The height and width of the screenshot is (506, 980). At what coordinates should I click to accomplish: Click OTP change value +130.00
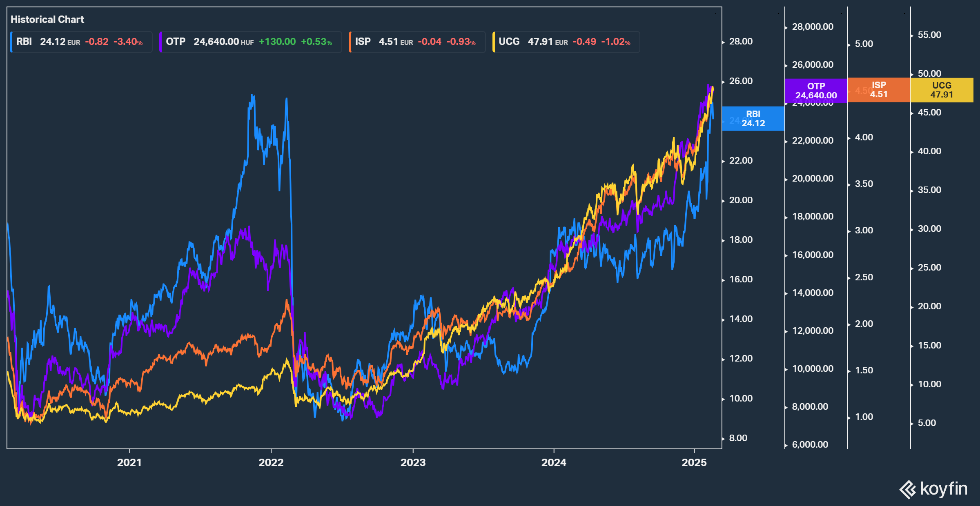pyautogui.click(x=277, y=42)
